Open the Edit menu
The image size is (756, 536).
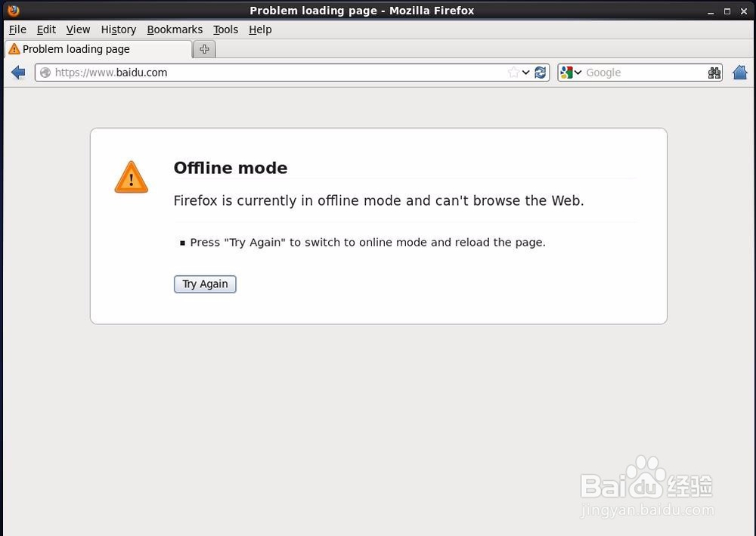46,30
